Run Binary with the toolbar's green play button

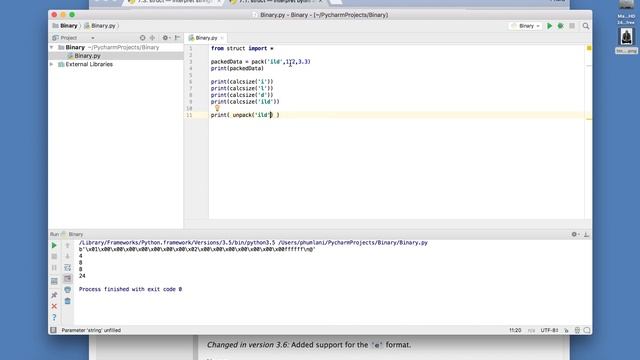(549, 26)
